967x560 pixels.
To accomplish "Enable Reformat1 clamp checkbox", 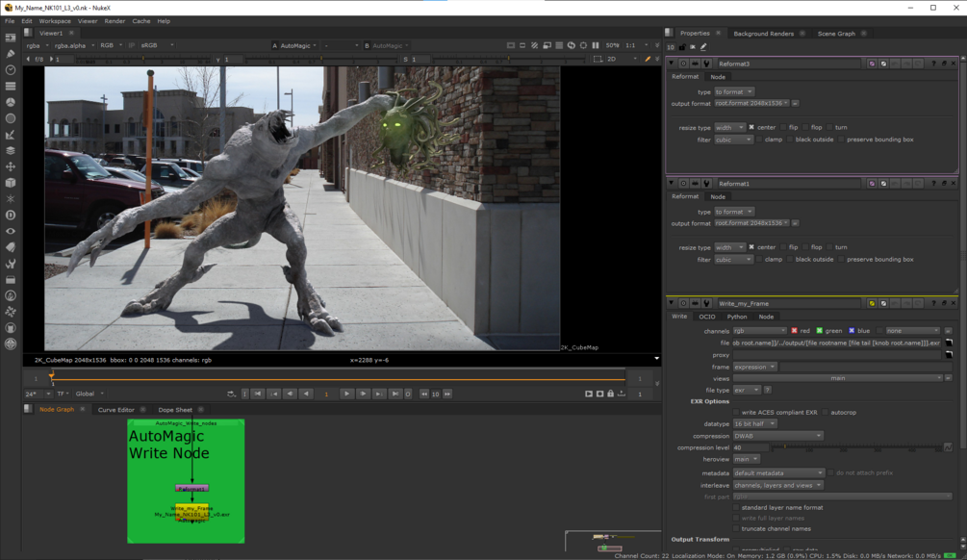I will click(759, 259).
